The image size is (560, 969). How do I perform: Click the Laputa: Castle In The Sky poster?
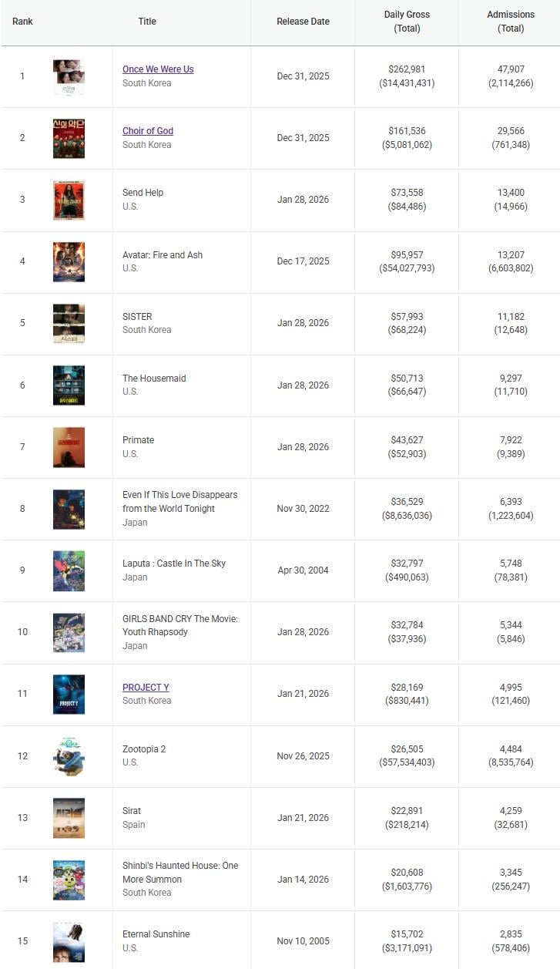[x=69, y=571]
